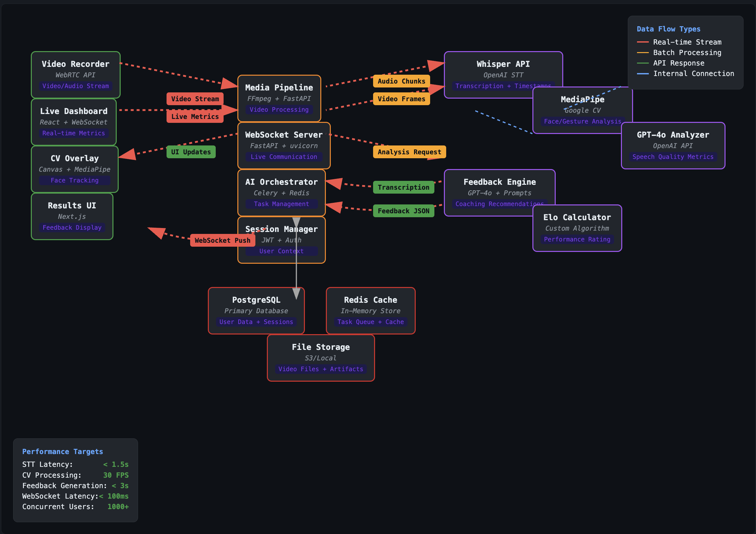Click the WebSocket Push label
Image resolution: width=756 pixels, height=534 pixels.
(222, 240)
